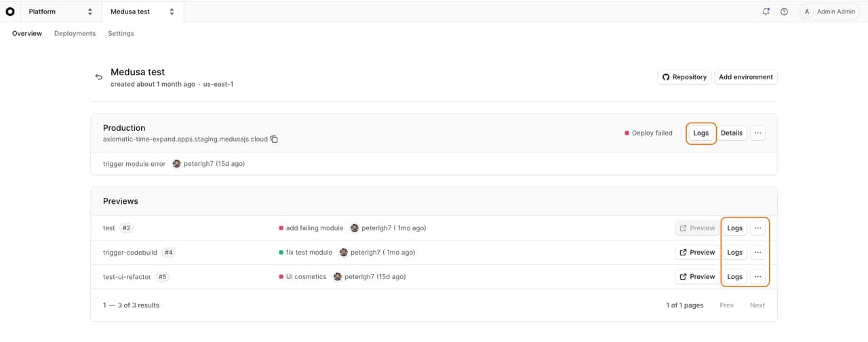Click 'created about 1 month ago · us-east-1' text
The width and height of the screenshot is (868, 342).
172,85
